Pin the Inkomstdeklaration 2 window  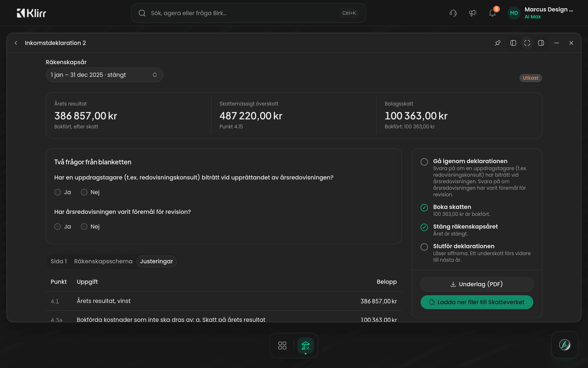pos(498,43)
